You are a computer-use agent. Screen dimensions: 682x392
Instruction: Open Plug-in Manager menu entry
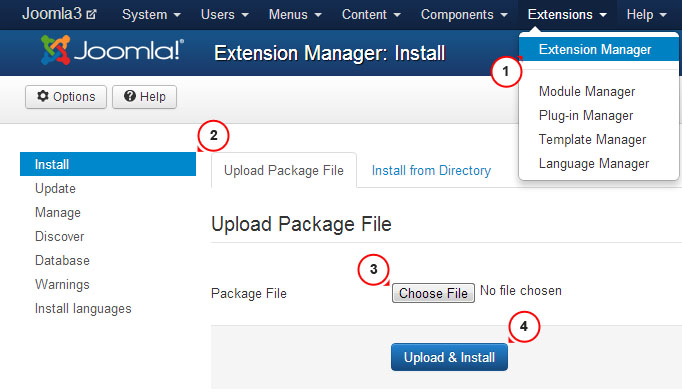[586, 115]
